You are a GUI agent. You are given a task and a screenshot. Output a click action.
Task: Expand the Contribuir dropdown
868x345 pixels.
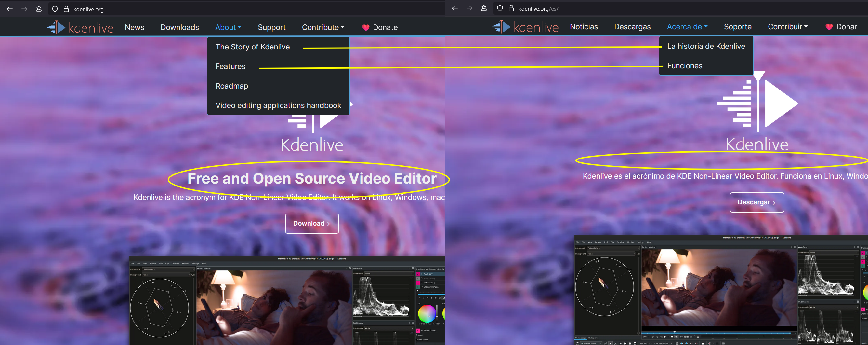(x=787, y=27)
